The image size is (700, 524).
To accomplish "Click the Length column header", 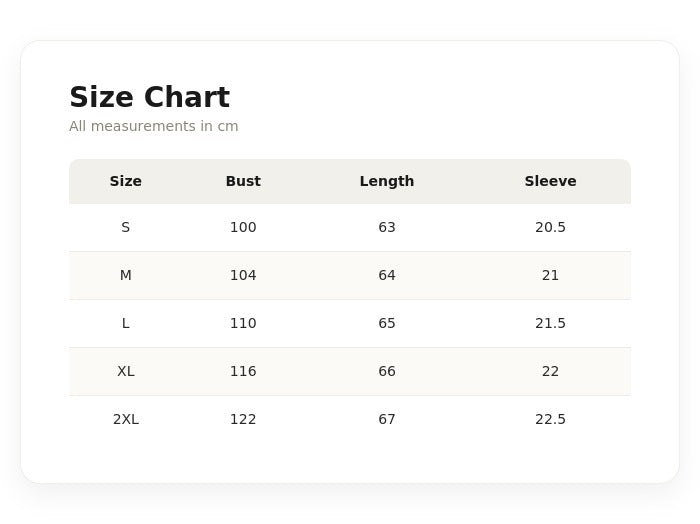I will 387,181.
